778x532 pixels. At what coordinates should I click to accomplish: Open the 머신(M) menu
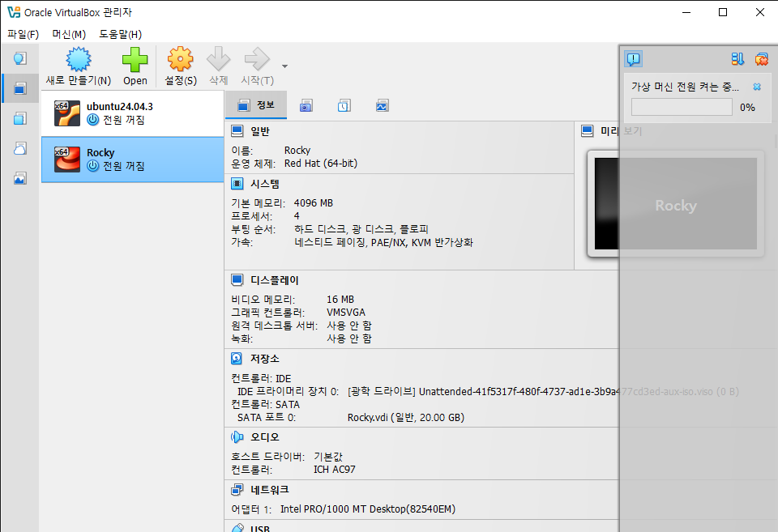click(69, 34)
